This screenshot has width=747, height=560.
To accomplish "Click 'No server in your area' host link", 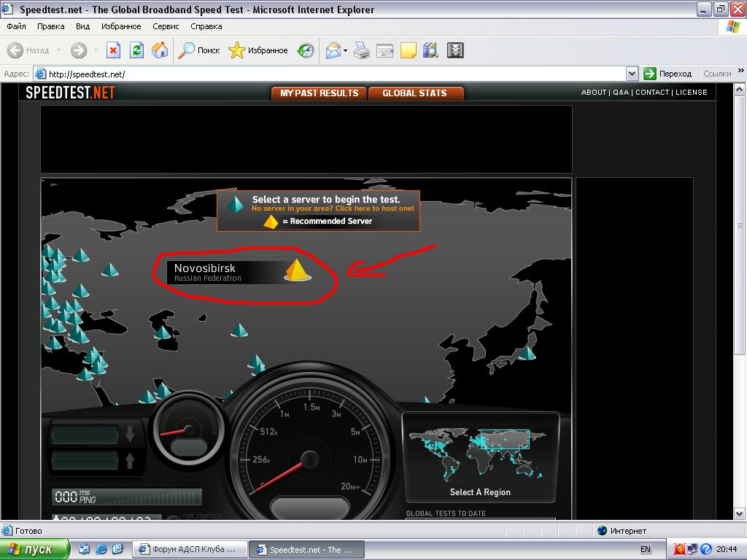I will coord(333,209).
